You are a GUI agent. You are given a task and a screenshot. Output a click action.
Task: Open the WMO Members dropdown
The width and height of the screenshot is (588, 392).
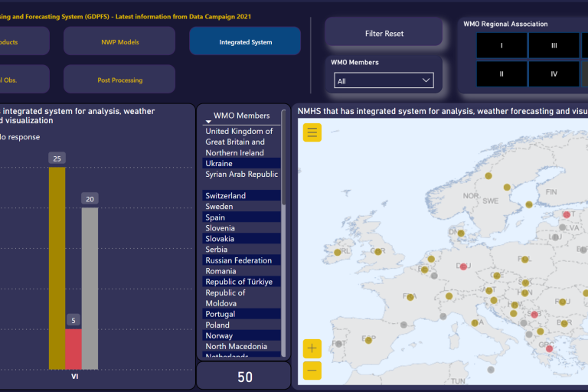pyautogui.click(x=384, y=80)
